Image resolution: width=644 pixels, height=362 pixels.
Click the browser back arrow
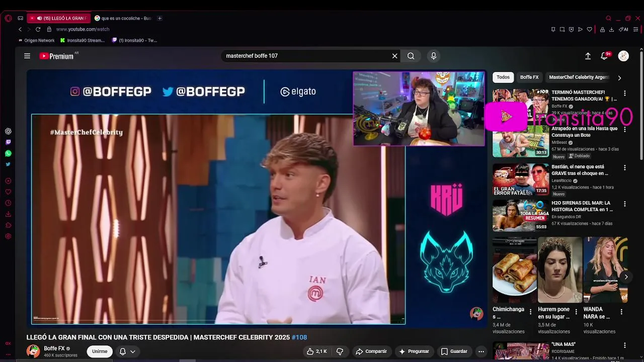point(20,29)
